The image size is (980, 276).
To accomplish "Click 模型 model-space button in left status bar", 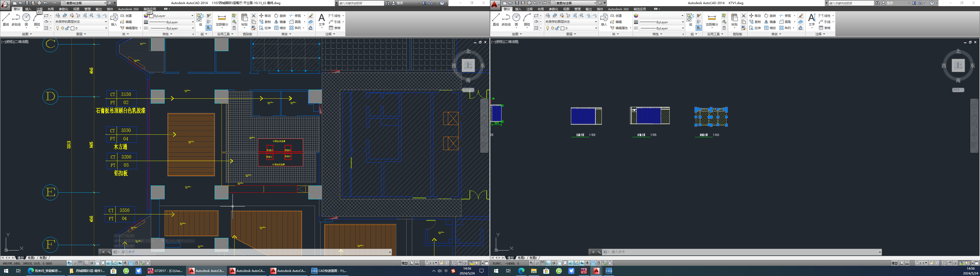I will 405,263.
